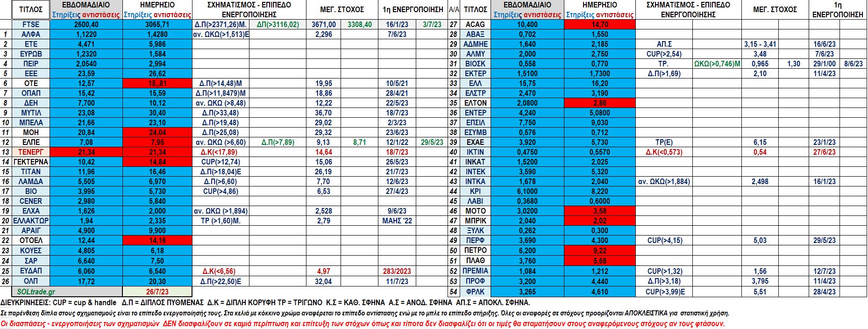Select the 8/6/23 cell in ΒΙΟΣΚ row
The width and height of the screenshot is (868, 329).
coord(854,64)
